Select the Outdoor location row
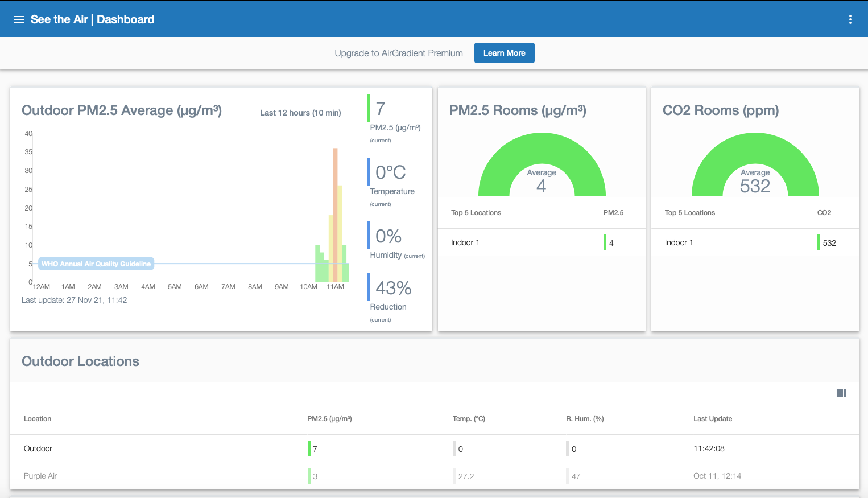The height and width of the screenshot is (498, 868). tap(38, 448)
